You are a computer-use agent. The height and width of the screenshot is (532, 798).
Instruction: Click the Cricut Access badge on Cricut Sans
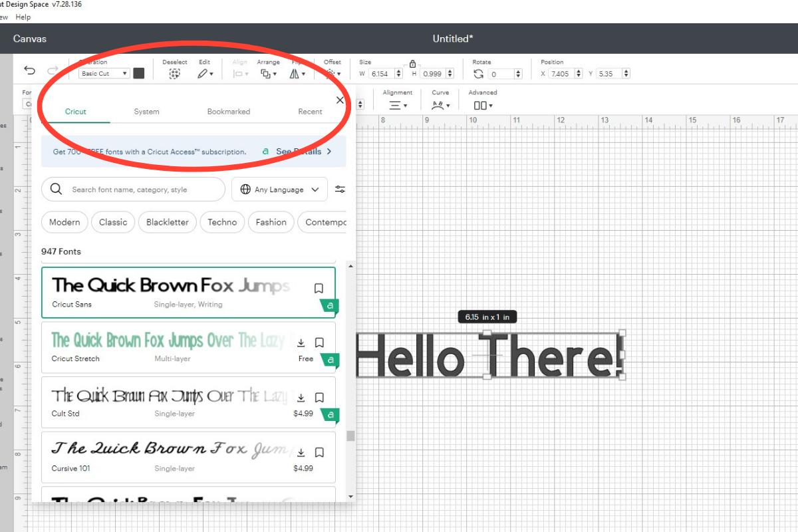pyautogui.click(x=330, y=307)
